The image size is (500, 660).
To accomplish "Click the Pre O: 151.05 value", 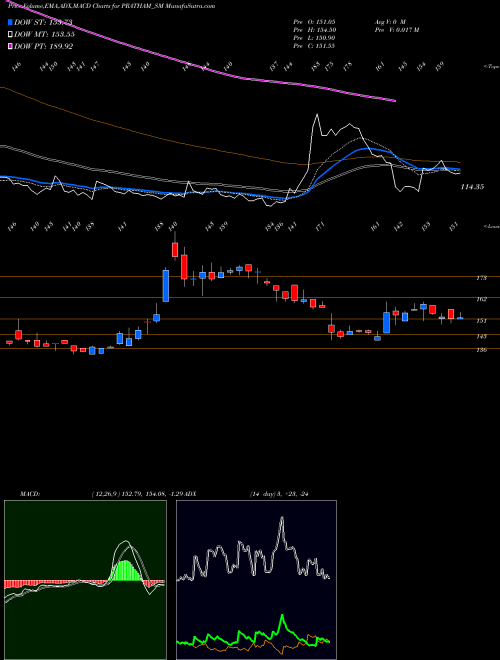I will pyautogui.click(x=314, y=21).
